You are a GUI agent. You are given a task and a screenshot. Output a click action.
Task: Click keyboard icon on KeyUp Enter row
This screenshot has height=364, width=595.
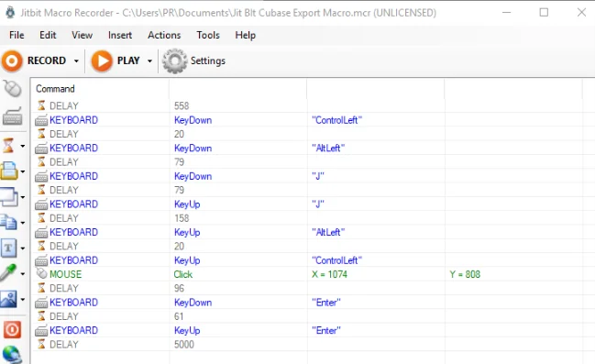point(41,331)
